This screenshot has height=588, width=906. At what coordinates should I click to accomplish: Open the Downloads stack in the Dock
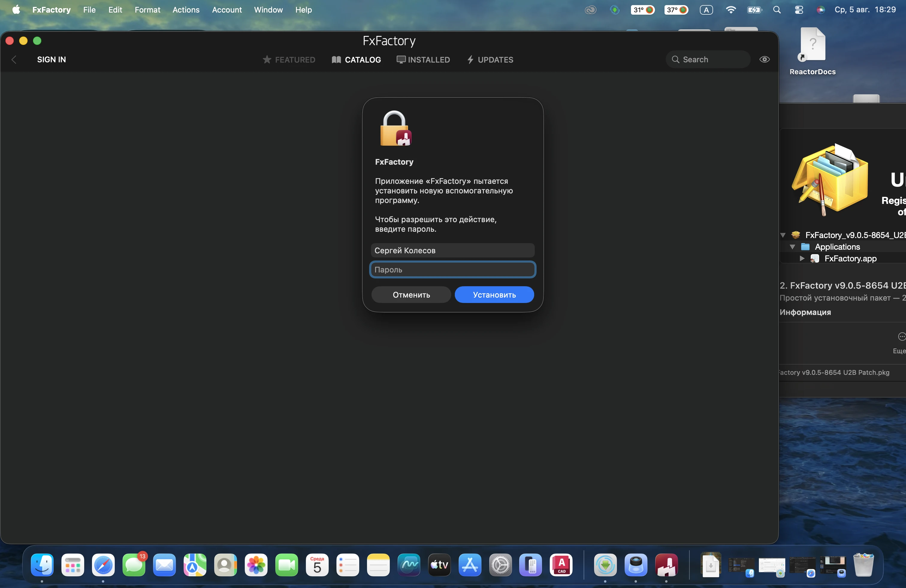coord(710,565)
